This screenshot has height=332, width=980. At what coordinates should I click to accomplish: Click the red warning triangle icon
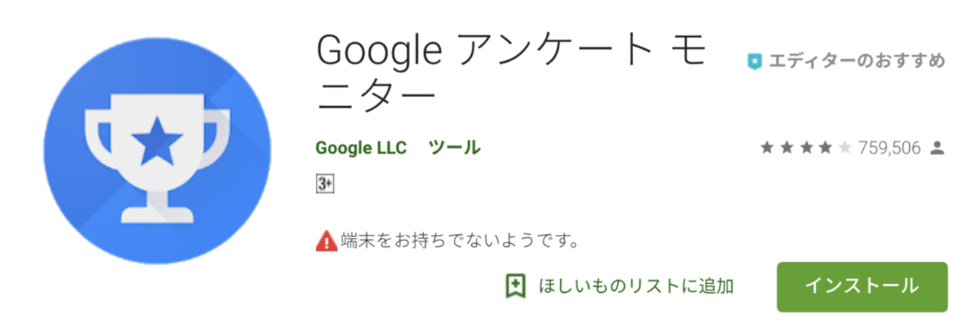(326, 242)
